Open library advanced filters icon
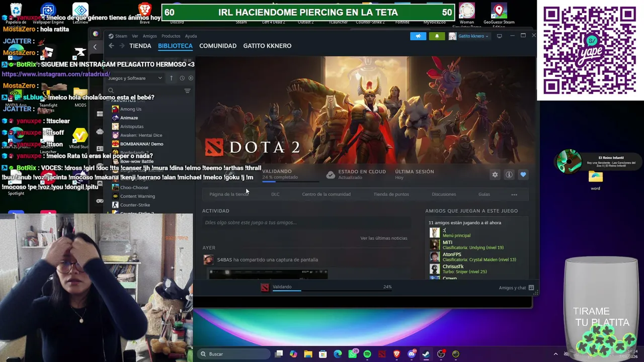 187,91
